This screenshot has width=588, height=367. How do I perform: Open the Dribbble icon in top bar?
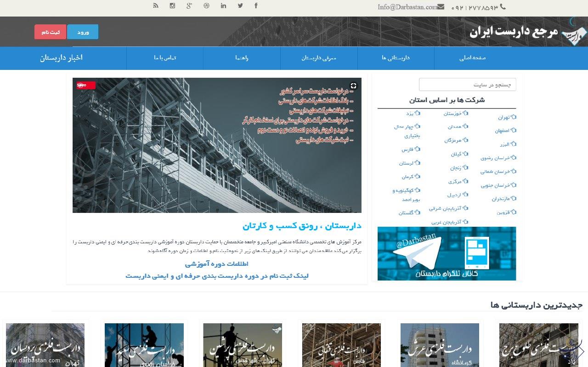[206, 6]
